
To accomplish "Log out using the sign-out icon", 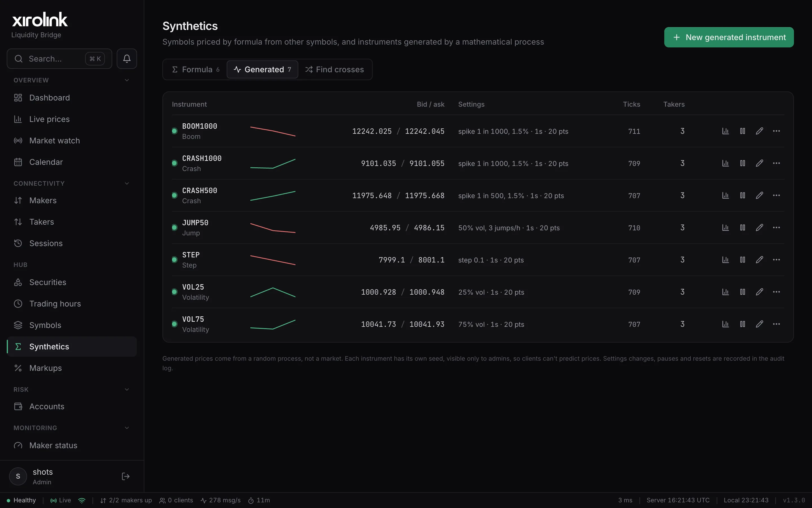I will (125, 476).
